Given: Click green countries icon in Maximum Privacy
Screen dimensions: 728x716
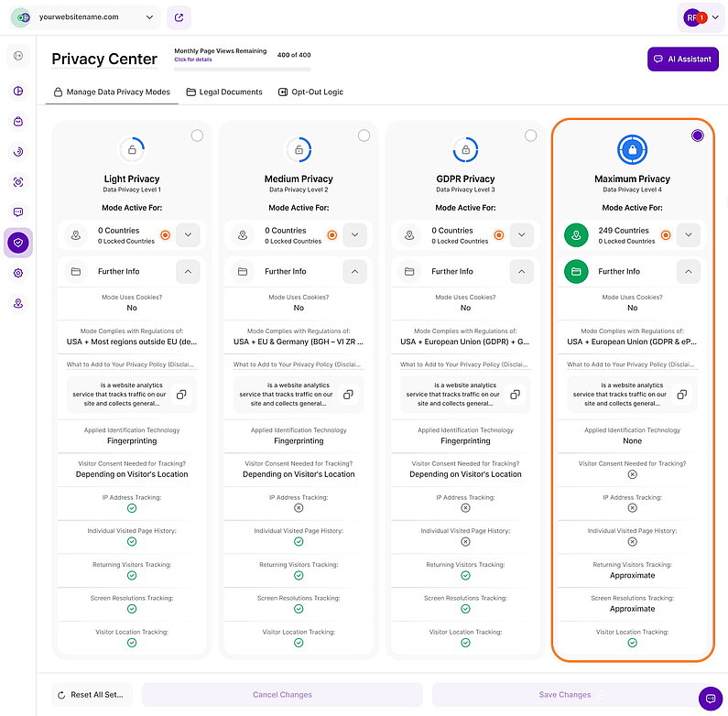Looking at the screenshot, I should 576,235.
